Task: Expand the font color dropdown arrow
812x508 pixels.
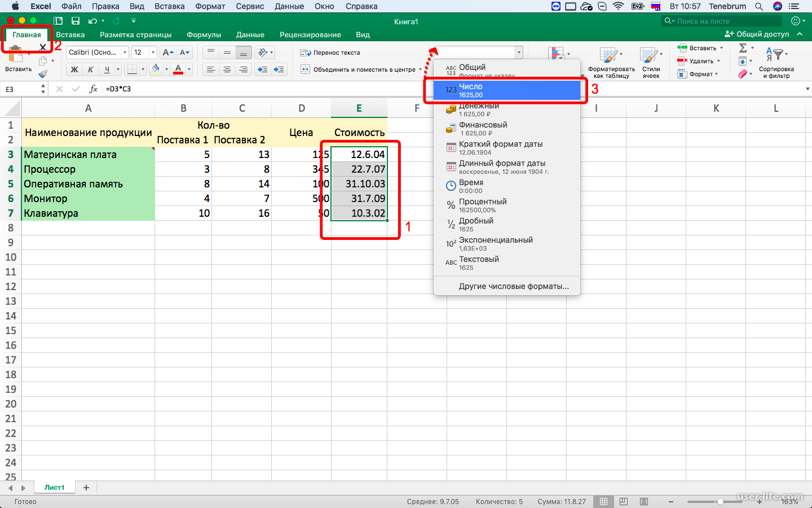Action: (x=189, y=69)
